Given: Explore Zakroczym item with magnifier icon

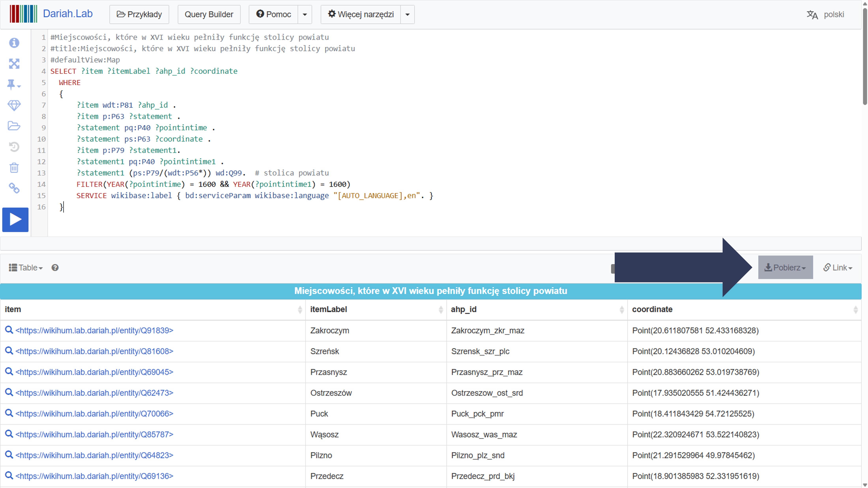Looking at the screenshot, I should click(x=9, y=330).
